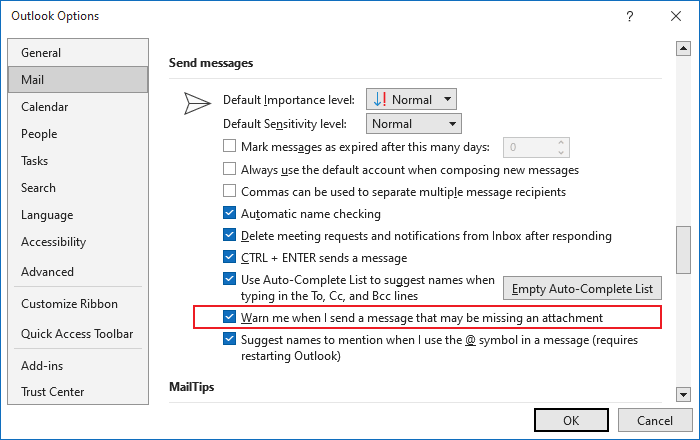Viewport: 700px width, 440px height.
Task: Uncheck Automatic name checking
Action: [229, 213]
